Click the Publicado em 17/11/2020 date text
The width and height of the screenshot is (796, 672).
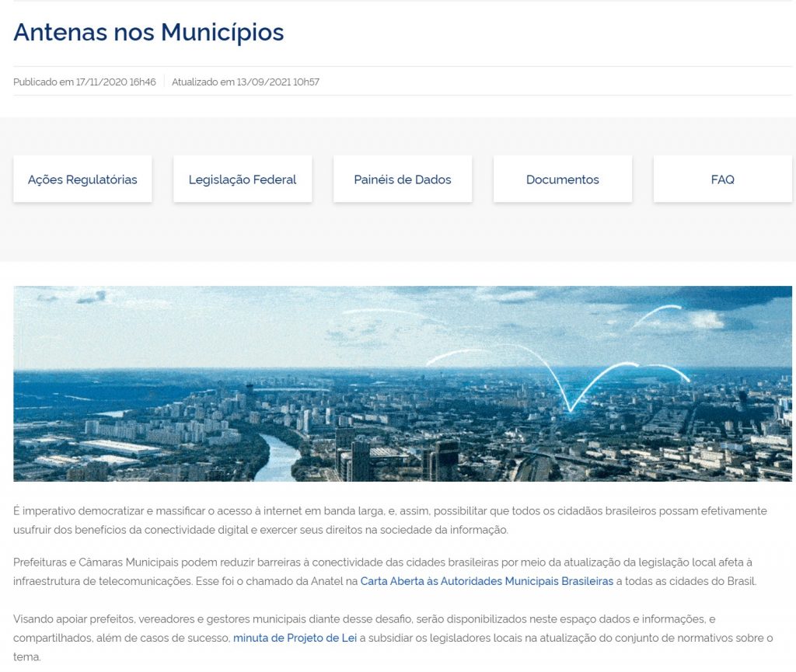pos(85,82)
